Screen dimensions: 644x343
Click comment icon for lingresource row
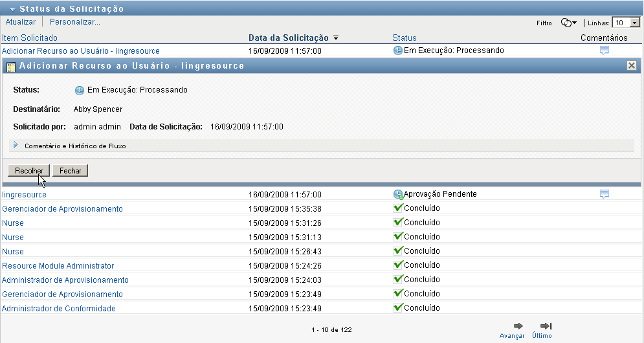pos(604,194)
